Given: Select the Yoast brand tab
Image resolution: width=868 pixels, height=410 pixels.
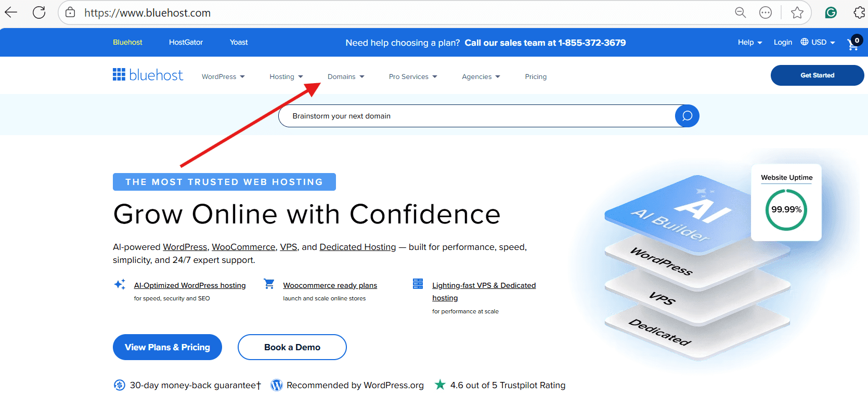Looking at the screenshot, I should click(x=239, y=42).
